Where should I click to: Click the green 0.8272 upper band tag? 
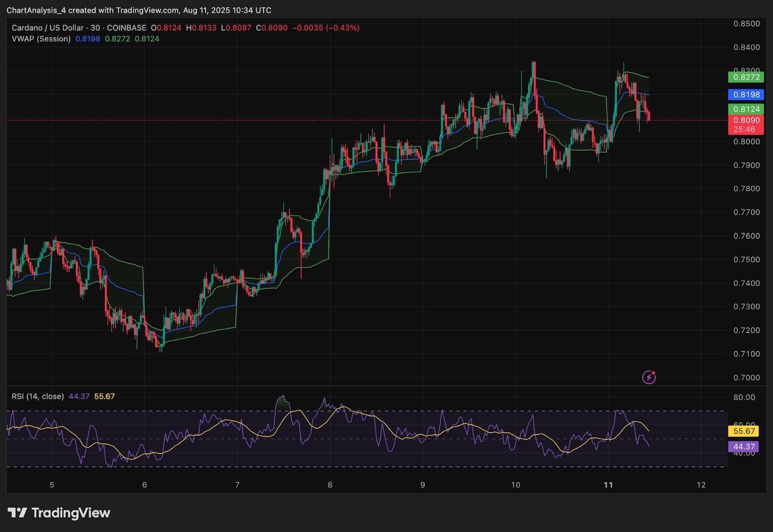click(x=746, y=77)
